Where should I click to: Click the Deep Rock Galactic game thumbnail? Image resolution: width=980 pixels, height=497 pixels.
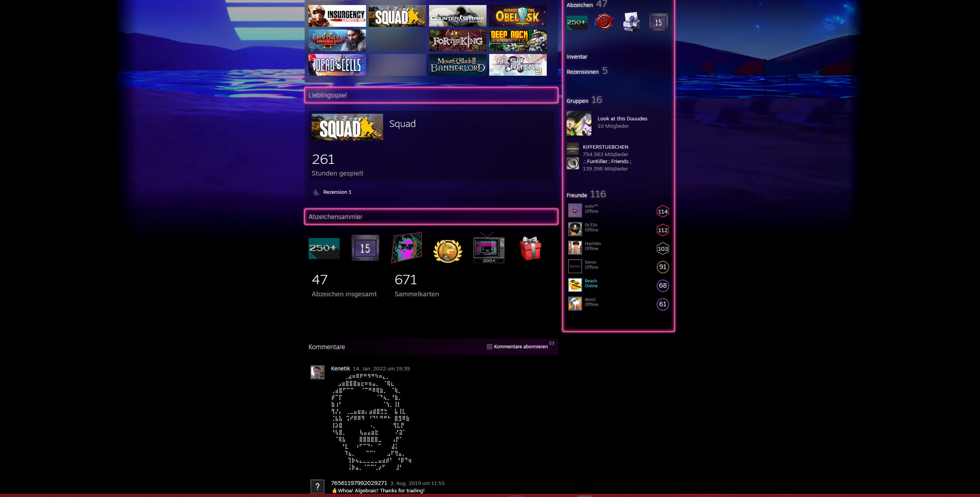(x=518, y=40)
